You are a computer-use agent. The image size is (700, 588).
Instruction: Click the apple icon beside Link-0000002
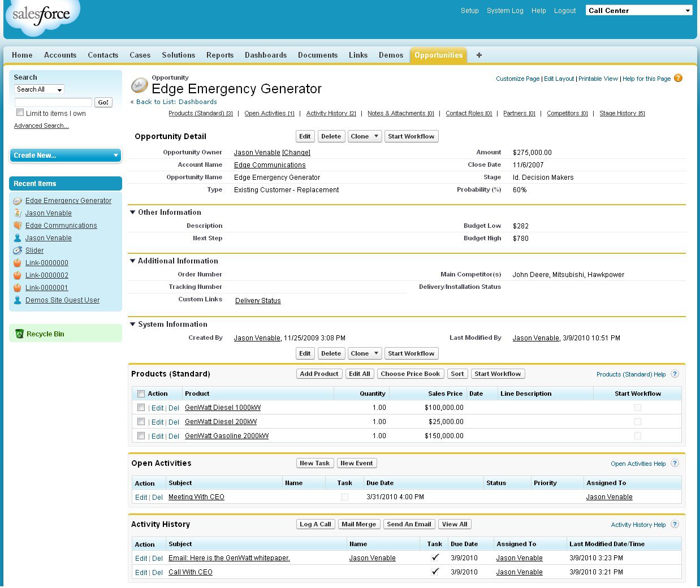pos(18,275)
